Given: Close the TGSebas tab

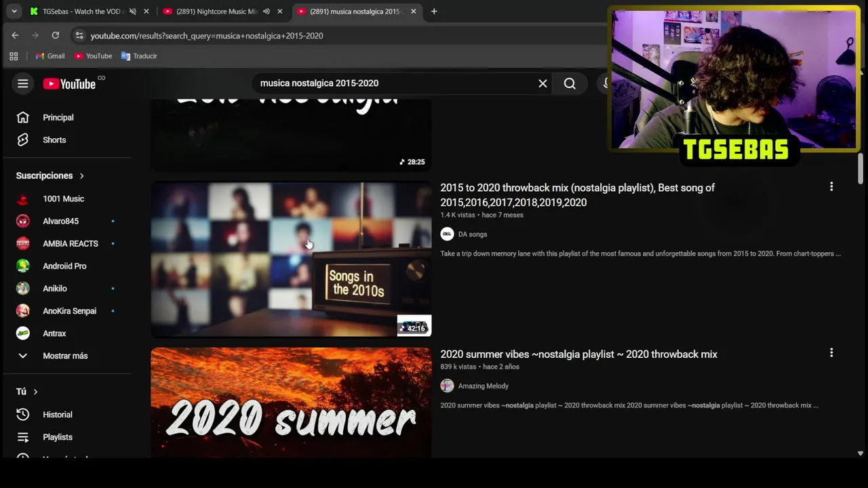Looking at the screenshot, I should [x=146, y=12].
